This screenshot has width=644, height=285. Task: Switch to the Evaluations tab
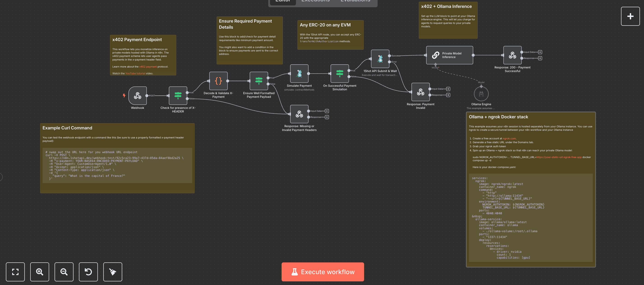click(355, 1)
